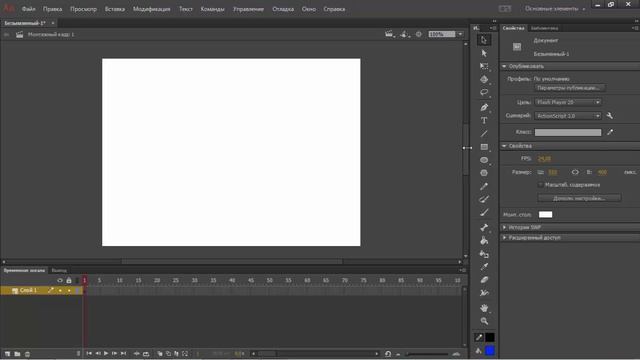The image size is (640, 360).
Task: Select the Text tool
Action: coord(484,120)
